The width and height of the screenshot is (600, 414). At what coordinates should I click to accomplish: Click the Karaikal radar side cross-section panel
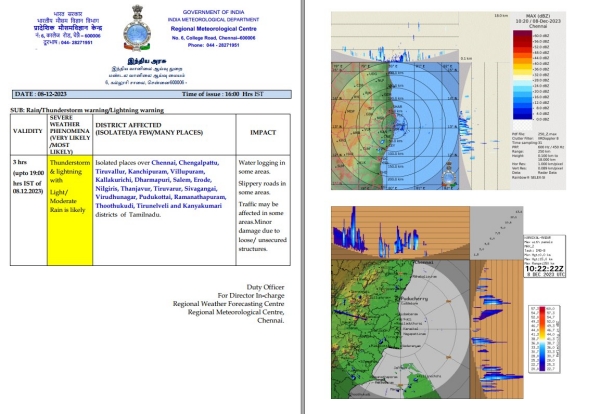[x=497, y=329]
